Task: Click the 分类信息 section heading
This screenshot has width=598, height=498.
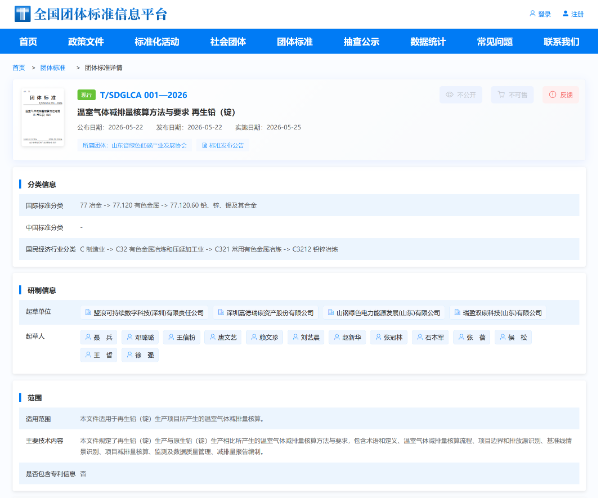Action: (x=42, y=185)
